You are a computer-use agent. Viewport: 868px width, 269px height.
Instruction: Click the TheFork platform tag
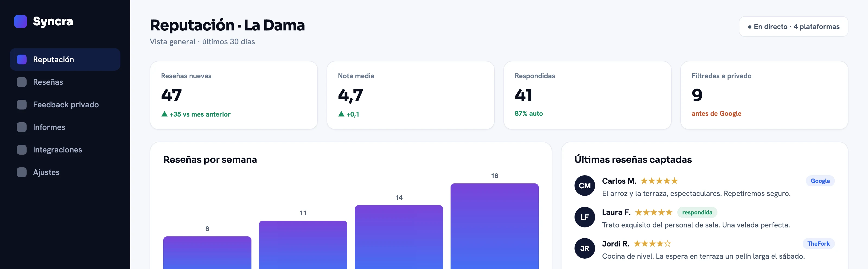coord(818,244)
